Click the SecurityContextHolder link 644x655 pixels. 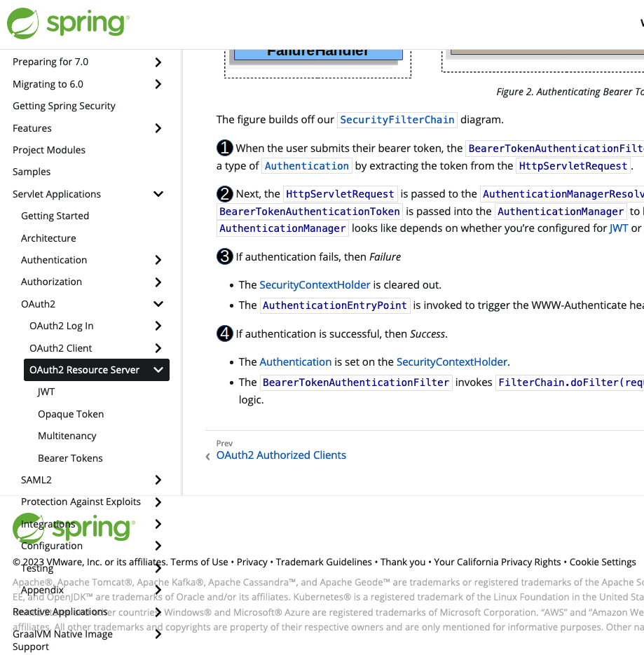(315, 284)
